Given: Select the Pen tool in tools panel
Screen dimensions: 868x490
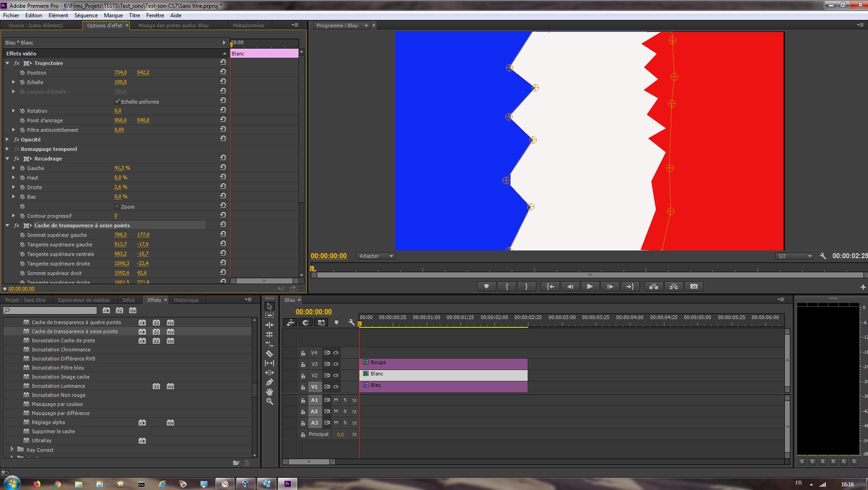Looking at the screenshot, I should [269, 382].
